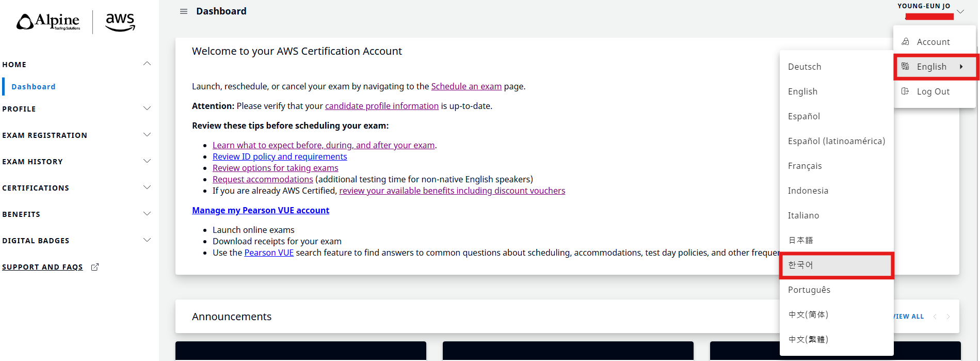
Task: Open Dashboard in the sidebar
Action: pos(34,87)
